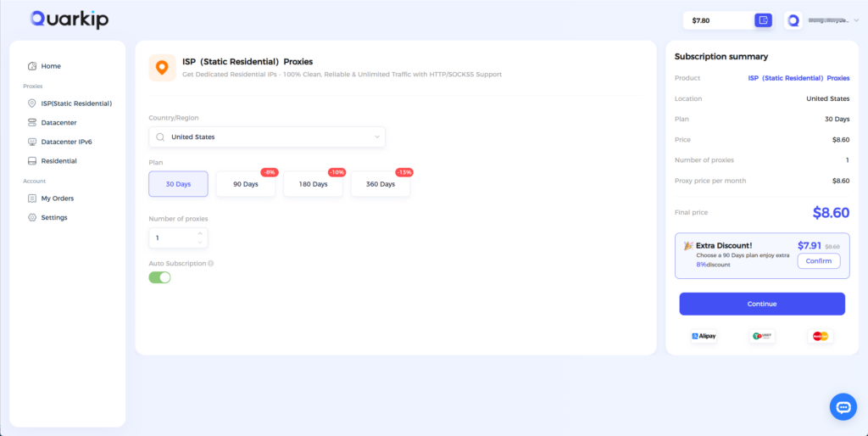
Task: Click the Final price $8.60 value
Action: coord(831,212)
